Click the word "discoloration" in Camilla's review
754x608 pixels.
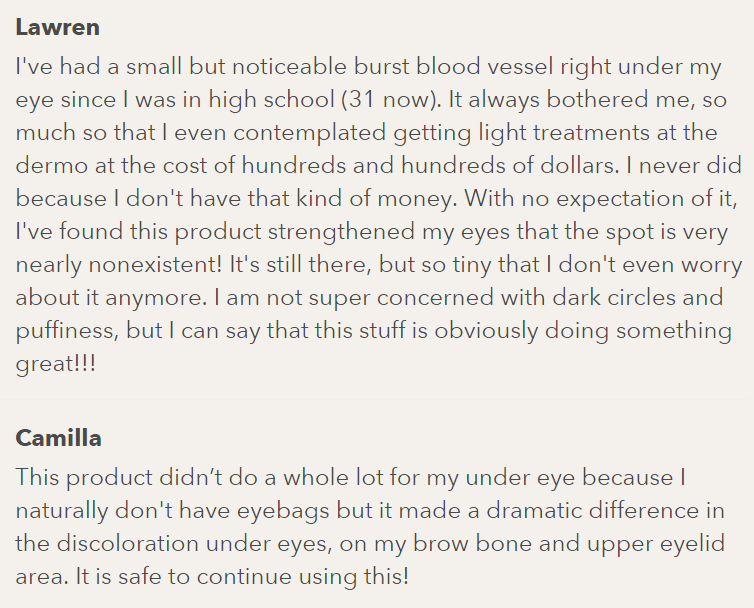(x=127, y=544)
